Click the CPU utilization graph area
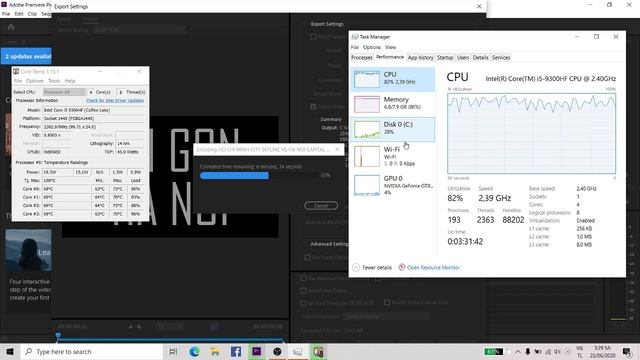Image resolution: width=640 pixels, height=360 pixels. pos(531,133)
